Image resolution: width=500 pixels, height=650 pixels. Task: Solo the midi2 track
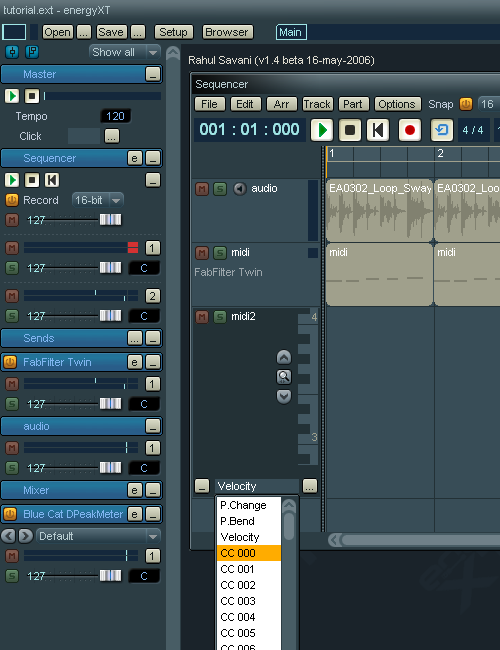(220, 317)
